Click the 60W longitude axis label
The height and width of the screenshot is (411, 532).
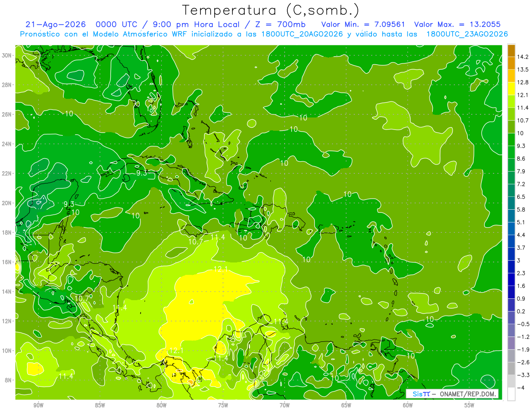(408, 405)
